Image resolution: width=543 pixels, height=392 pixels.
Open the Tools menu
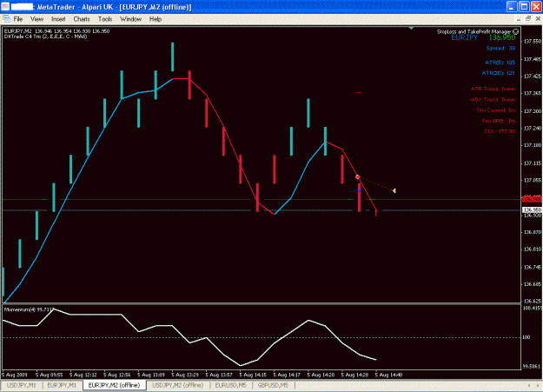pyautogui.click(x=105, y=19)
